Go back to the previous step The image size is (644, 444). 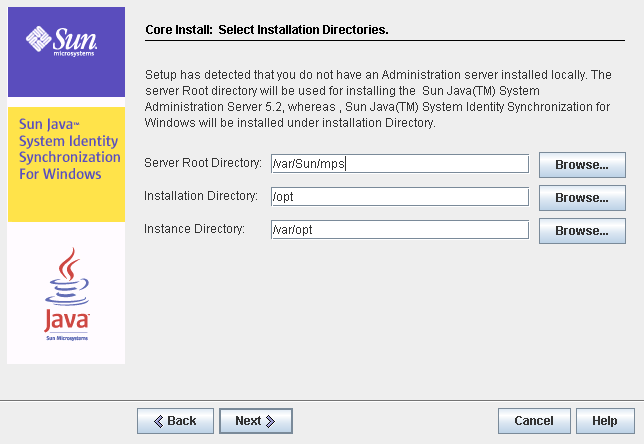[x=175, y=421]
